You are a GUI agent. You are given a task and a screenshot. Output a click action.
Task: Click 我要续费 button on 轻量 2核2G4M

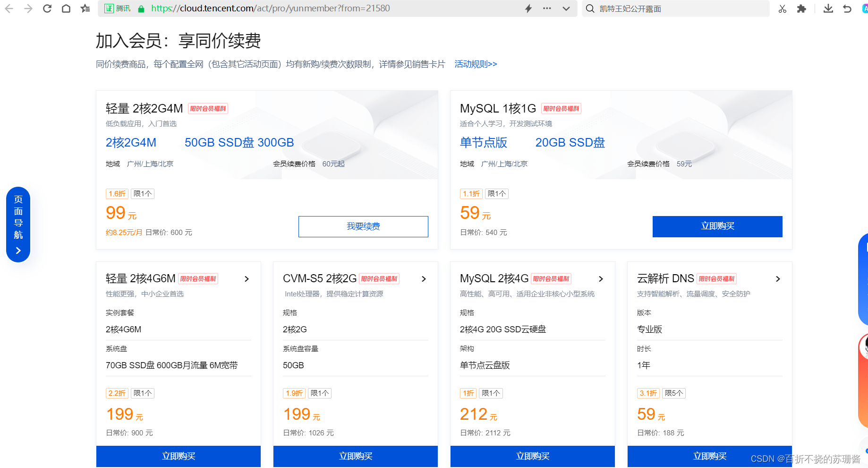pyautogui.click(x=363, y=226)
